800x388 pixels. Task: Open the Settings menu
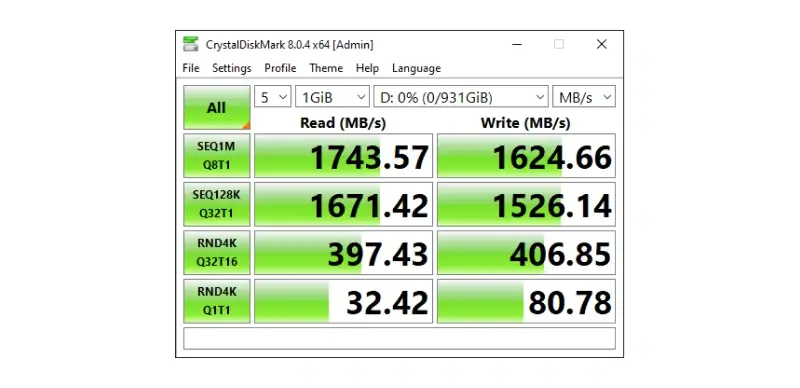[x=232, y=68]
